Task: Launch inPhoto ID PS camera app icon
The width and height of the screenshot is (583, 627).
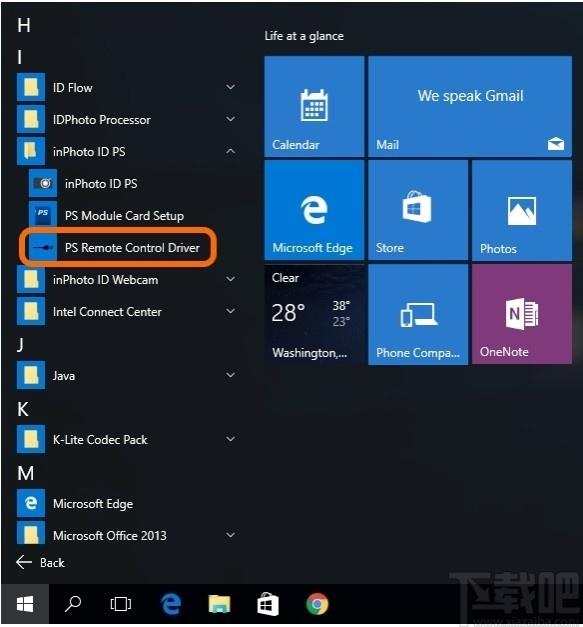Action: click(x=43, y=184)
